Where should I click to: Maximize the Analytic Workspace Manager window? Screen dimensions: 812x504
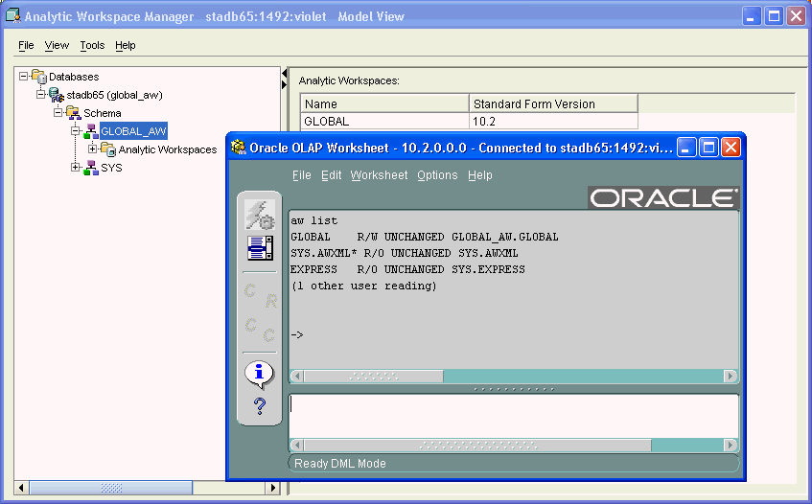pyautogui.click(x=774, y=16)
